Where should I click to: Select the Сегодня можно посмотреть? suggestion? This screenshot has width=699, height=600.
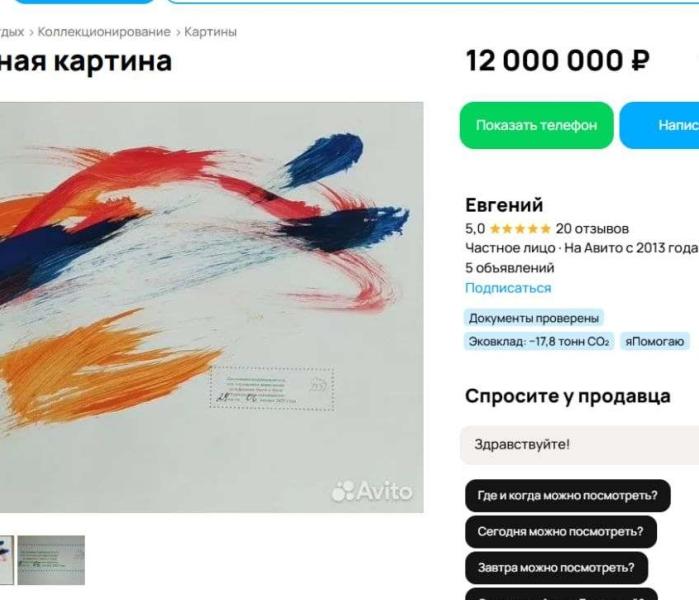pyautogui.click(x=560, y=532)
